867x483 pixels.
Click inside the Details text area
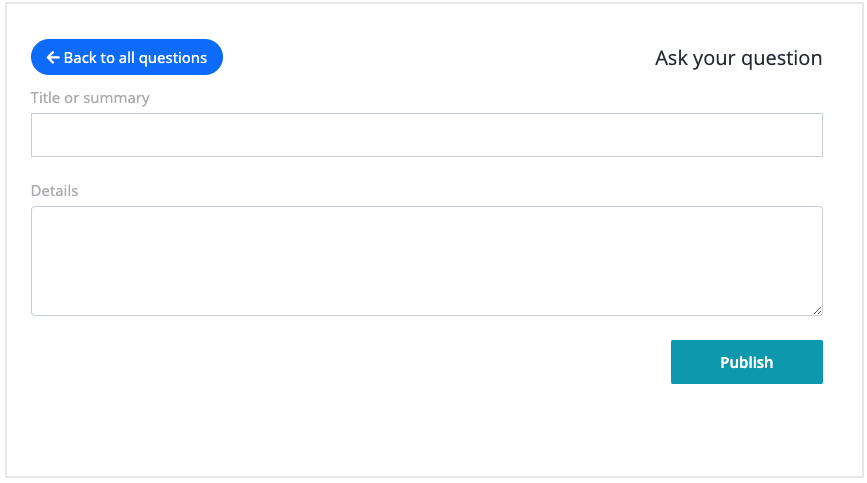[427, 261]
